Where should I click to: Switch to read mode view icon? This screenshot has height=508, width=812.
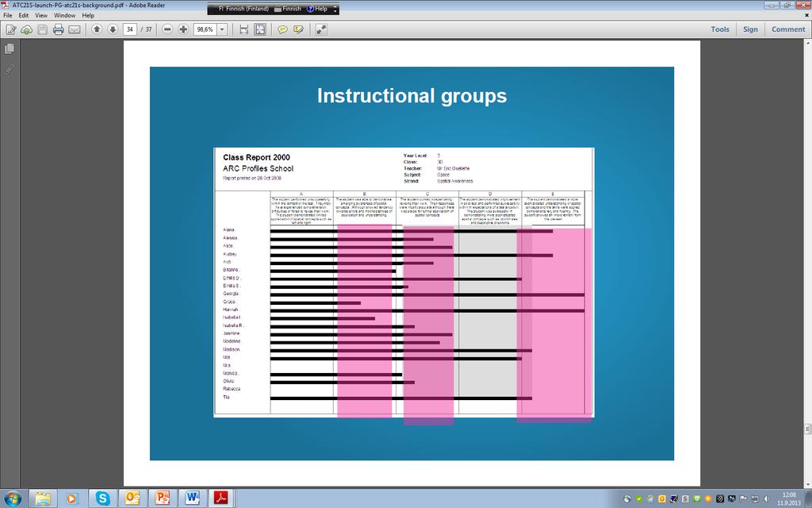coord(322,29)
